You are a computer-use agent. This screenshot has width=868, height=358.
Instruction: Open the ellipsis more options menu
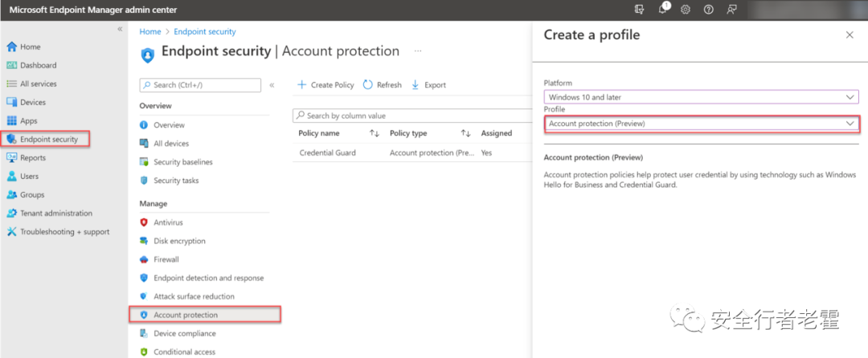pyautogui.click(x=418, y=51)
